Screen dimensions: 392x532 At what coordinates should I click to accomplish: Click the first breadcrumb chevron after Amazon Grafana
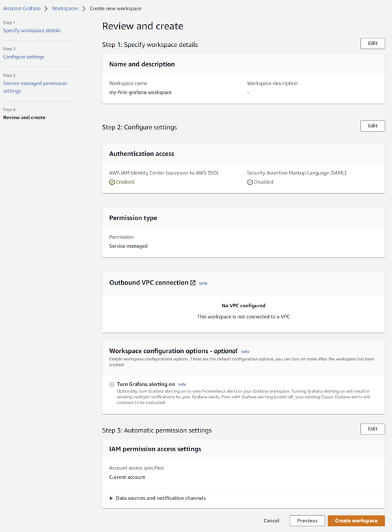(46, 8)
